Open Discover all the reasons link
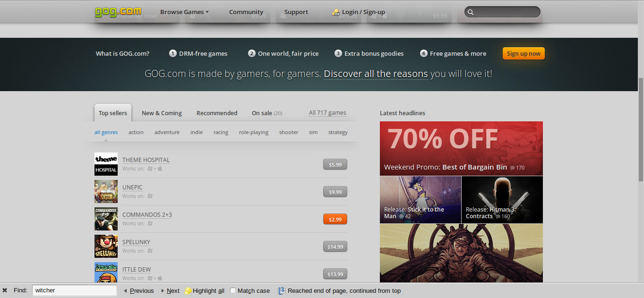644x298 pixels. tap(376, 74)
